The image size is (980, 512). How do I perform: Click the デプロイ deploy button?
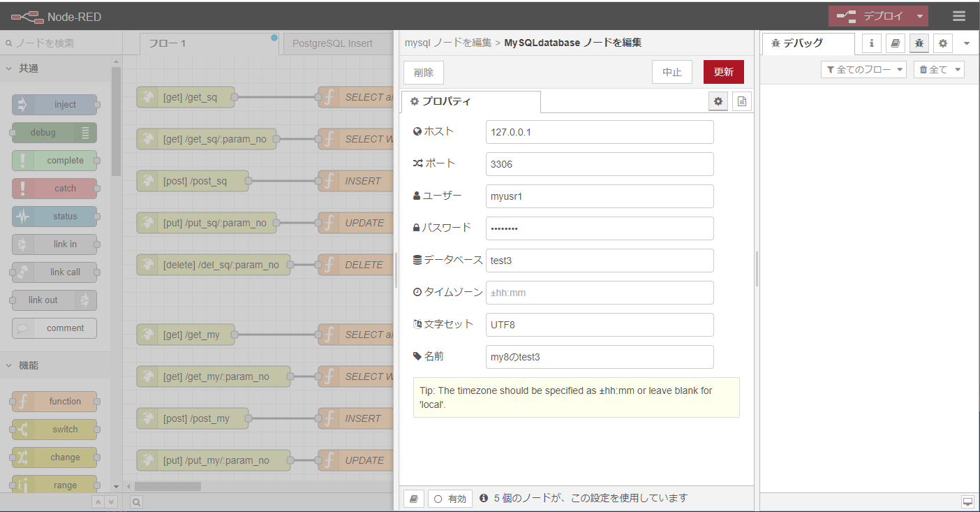(x=870, y=16)
